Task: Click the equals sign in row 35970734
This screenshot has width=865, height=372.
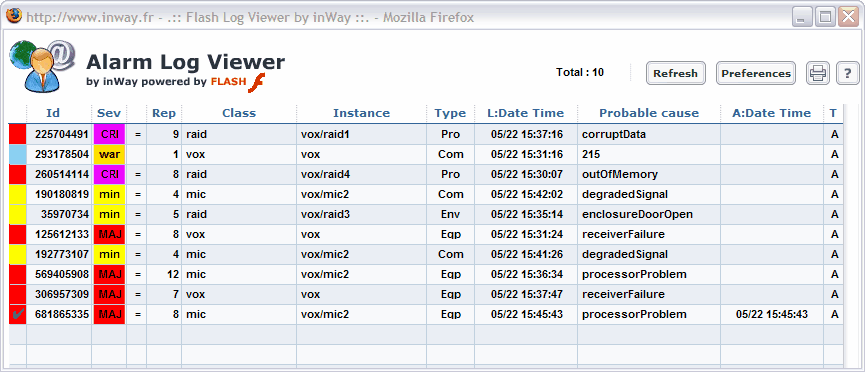Action: pyautogui.click(x=137, y=214)
